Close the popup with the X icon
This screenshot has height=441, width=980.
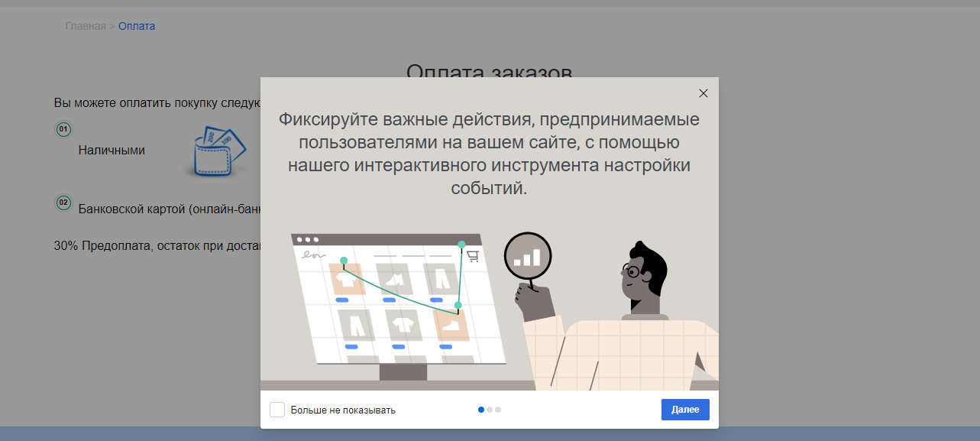(x=703, y=93)
